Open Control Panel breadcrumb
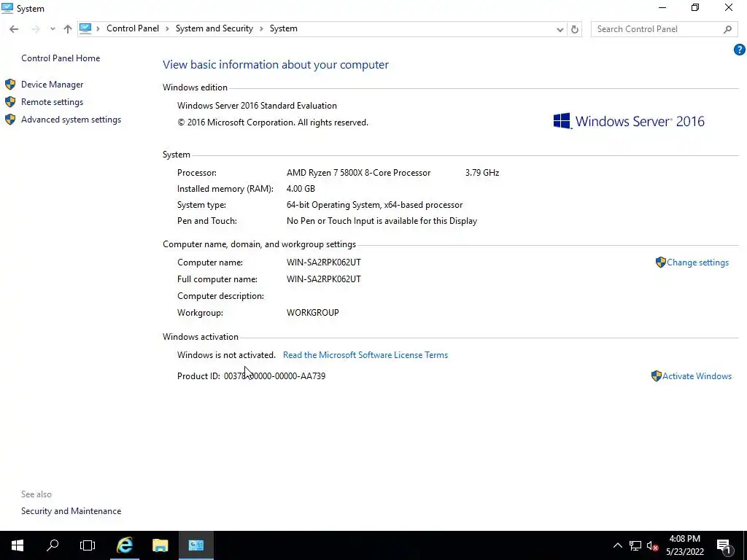The image size is (747, 560). point(133,28)
